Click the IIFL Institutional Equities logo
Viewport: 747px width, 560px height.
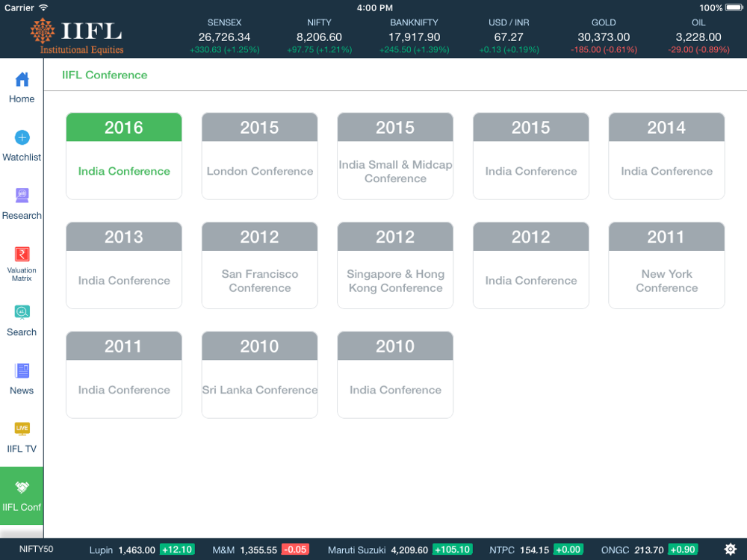coord(77,36)
